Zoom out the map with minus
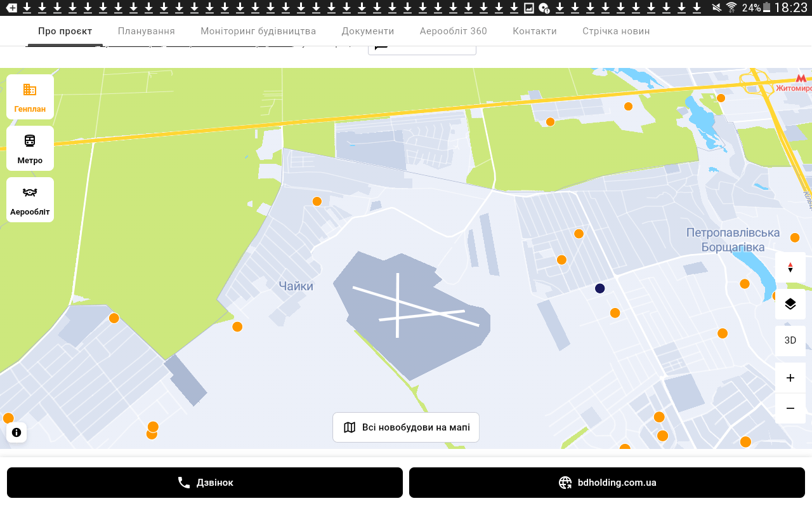This screenshot has height=508, width=812. (x=790, y=408)
